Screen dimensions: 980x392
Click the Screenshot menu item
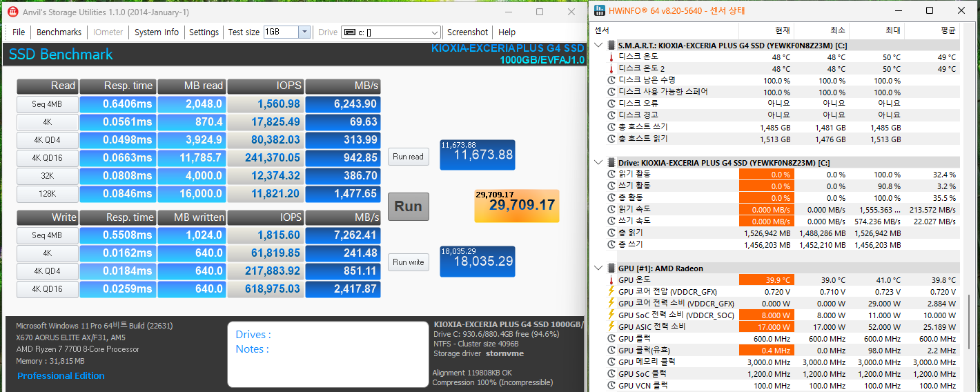tap(467, 32)
